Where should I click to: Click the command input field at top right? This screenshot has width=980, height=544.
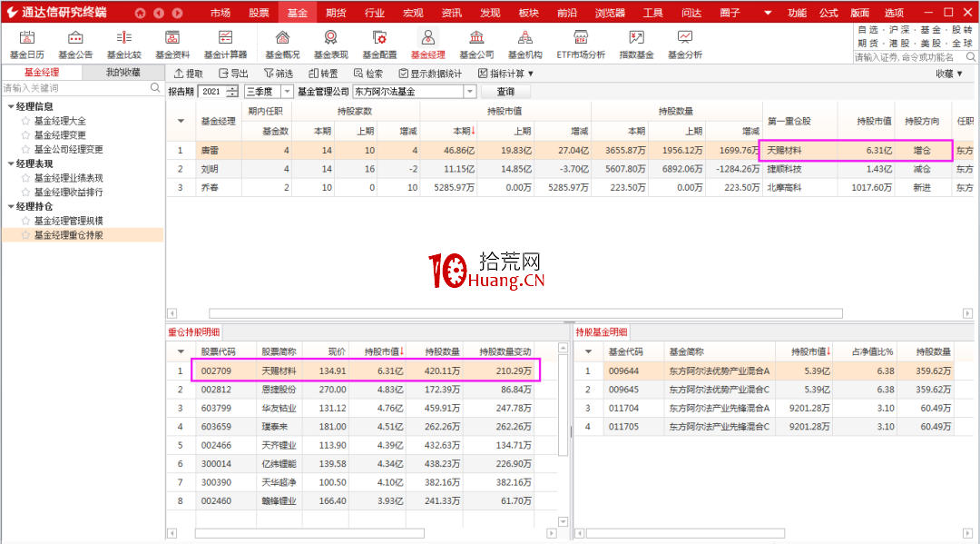[908, 57]
